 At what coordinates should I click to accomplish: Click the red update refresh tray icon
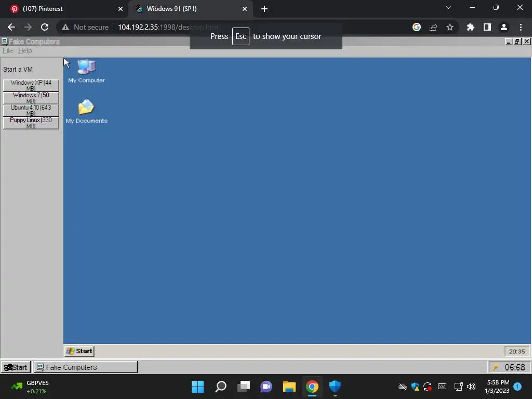click(428, 387)
